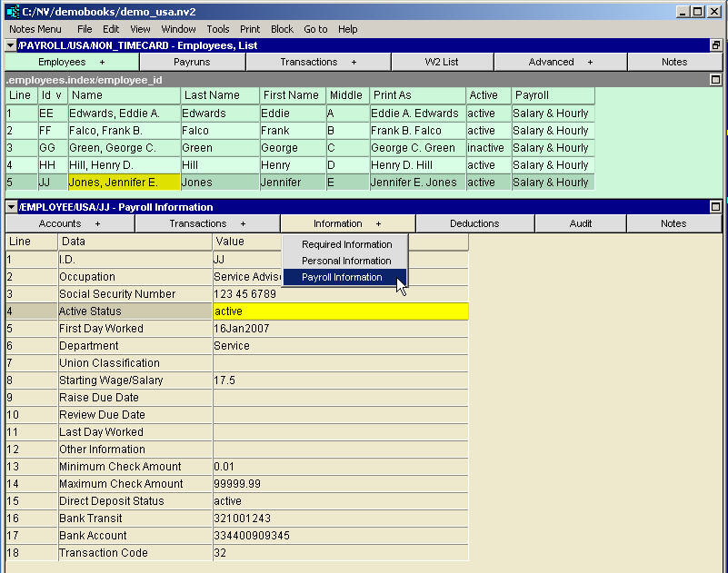This screenshot has width=728, height=573.
Task: Click the yellow Active Status value field
Action: coord(340,311)
